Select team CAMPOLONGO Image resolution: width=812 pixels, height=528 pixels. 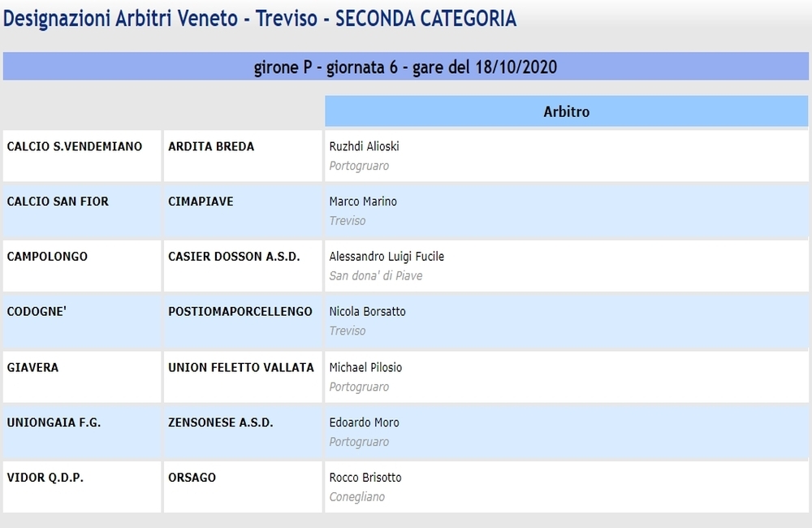[x=47, y=257]
